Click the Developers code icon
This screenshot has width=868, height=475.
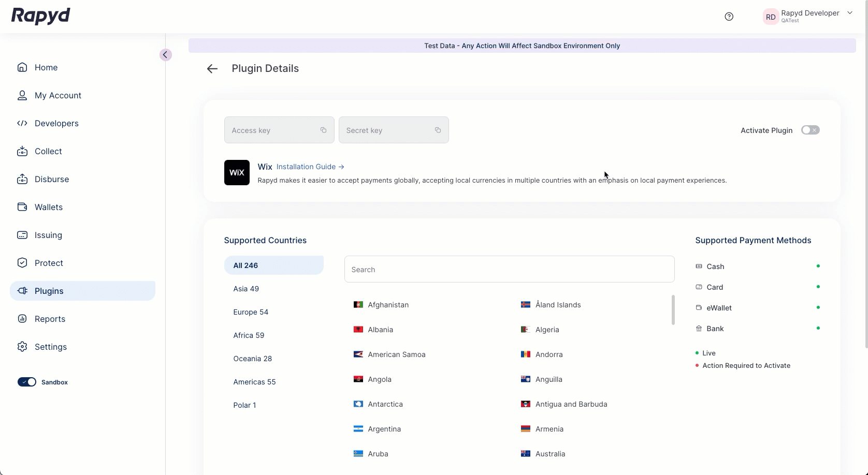pos(22,123)
